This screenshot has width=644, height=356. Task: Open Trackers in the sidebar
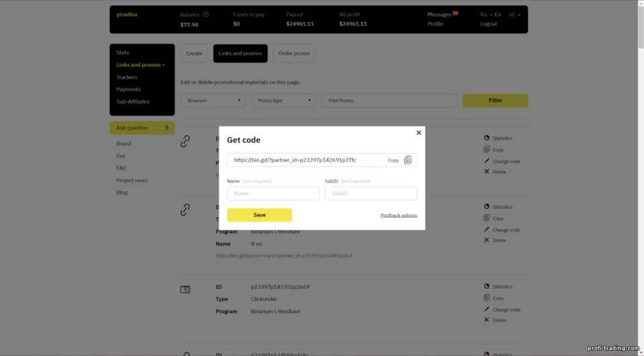pos(127,77)
